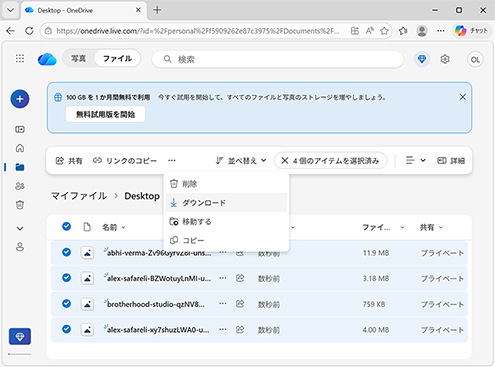495x367 pixels.
Task: Click the person icon at sidebar bottom
Action: tap(20, 247)
